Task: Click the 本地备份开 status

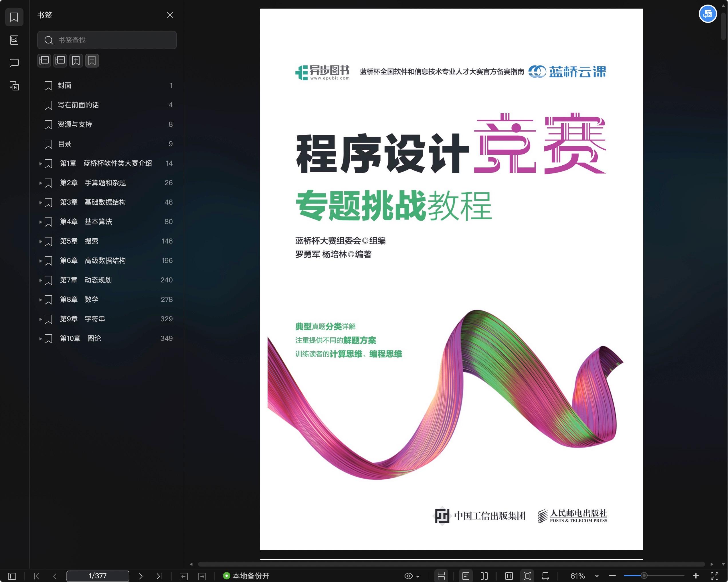Action: point(246,576)
